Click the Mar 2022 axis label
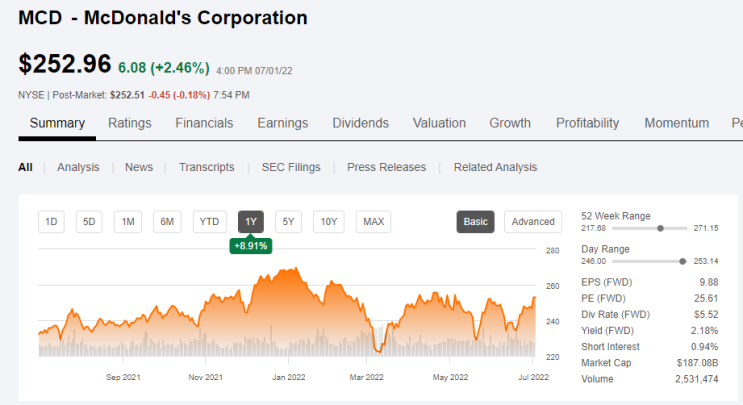Screen dimensions: 743x405 [366, 378]
